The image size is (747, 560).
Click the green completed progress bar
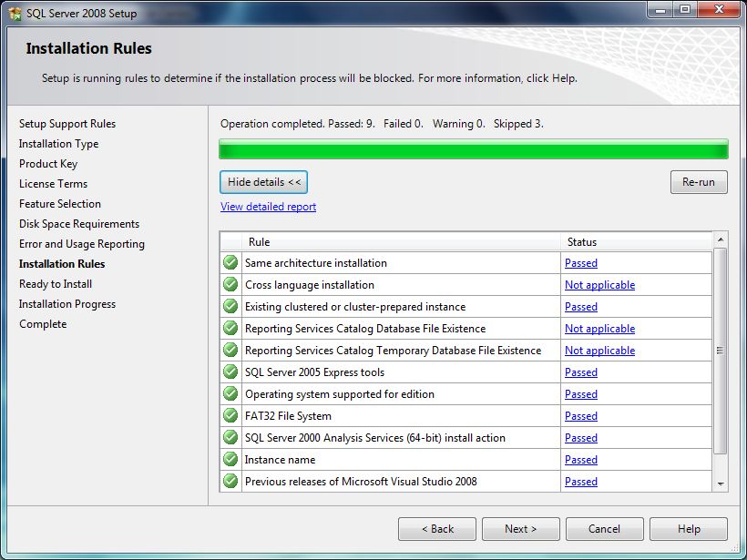[x=474, y=149]
